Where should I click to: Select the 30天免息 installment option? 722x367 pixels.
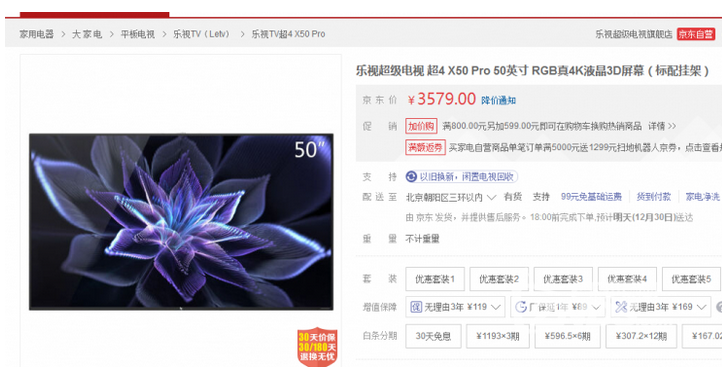[x=433, y=336]
